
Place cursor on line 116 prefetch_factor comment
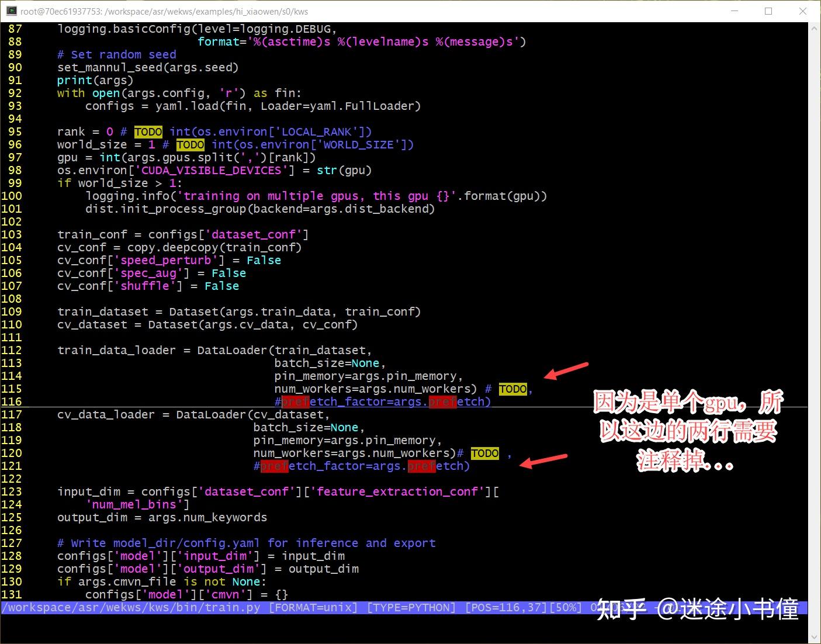[x=383, y=401]
